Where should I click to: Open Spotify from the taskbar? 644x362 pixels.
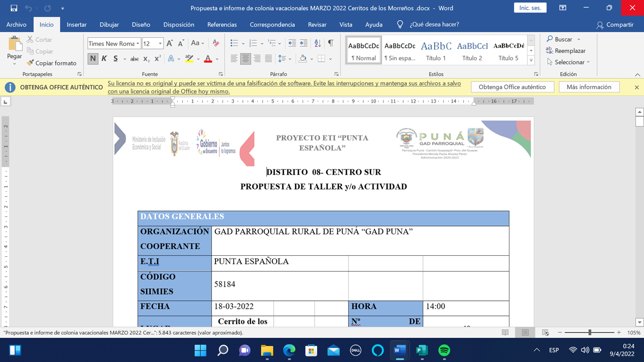[x=444, y=350]
